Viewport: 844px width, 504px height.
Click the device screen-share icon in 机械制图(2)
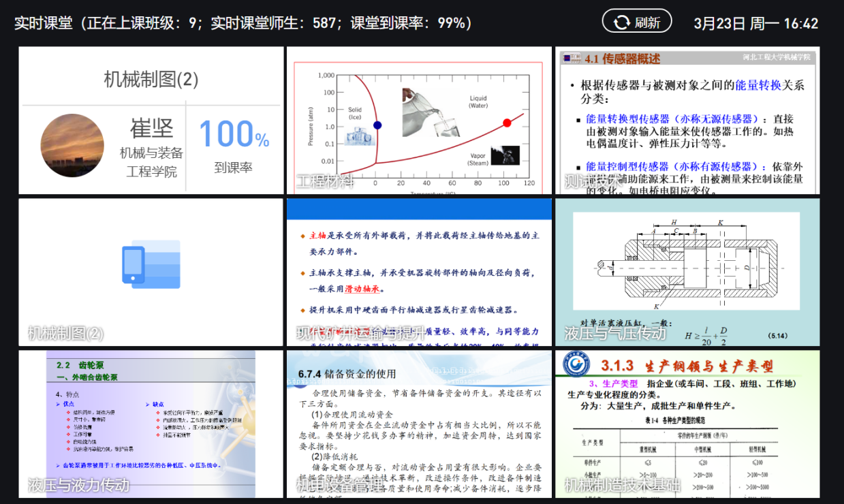point(151,262)
